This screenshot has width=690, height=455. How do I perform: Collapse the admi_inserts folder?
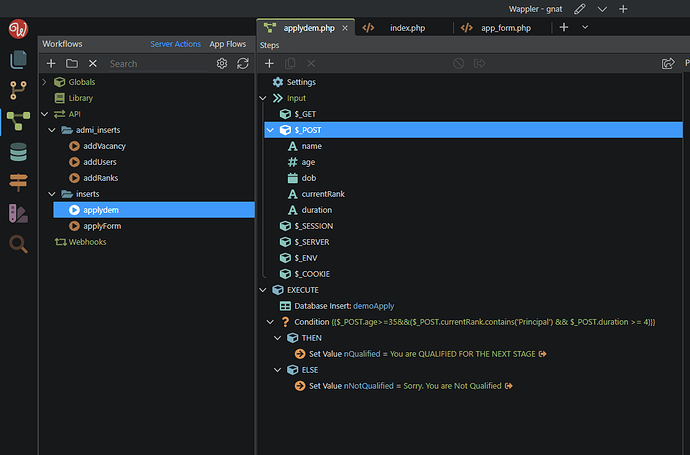coord(52,130)
